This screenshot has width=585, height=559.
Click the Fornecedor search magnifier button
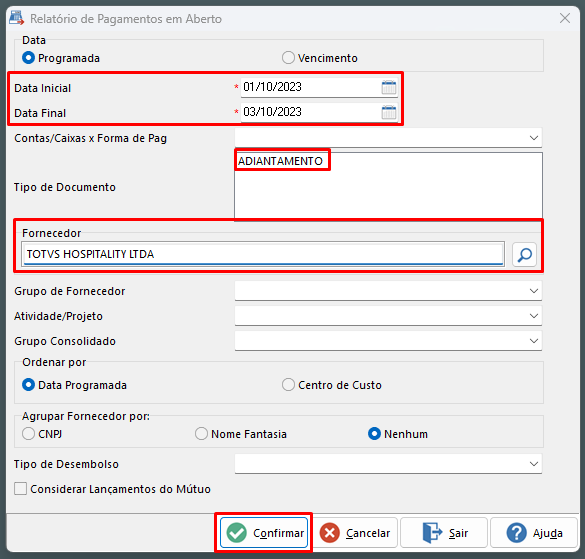524,254
